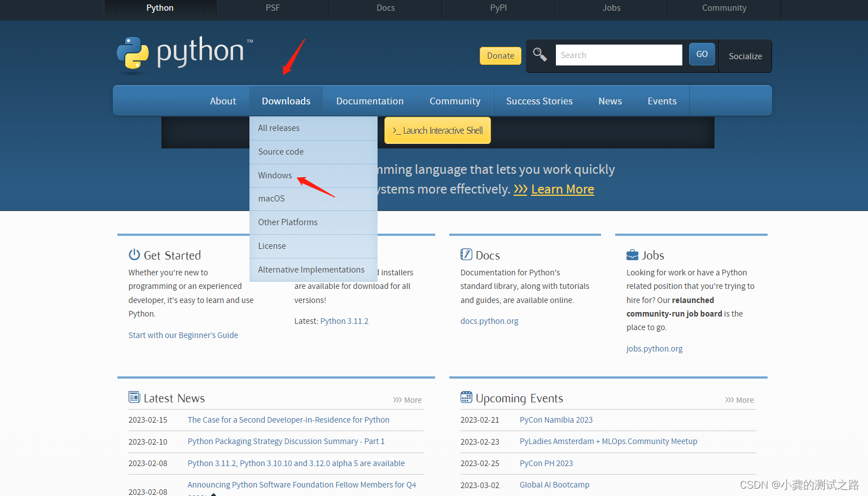This screenshot has height=496, width=868.
Task: Click the Upcoming Events heading
Action: tap(519, 398)
